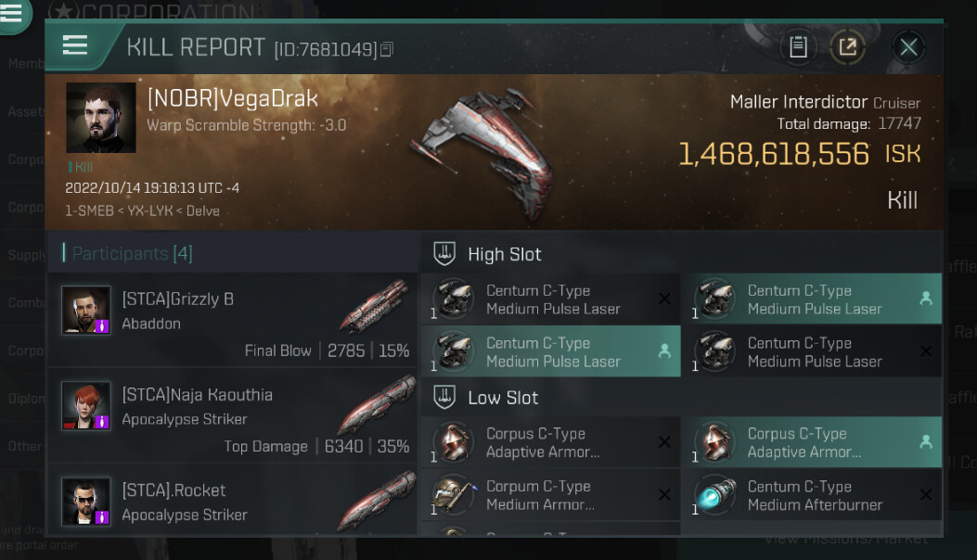The height and width of the screenshot is (560, 977).
Task: Click the High Slot section icon
Action: [x=444, y=253]
